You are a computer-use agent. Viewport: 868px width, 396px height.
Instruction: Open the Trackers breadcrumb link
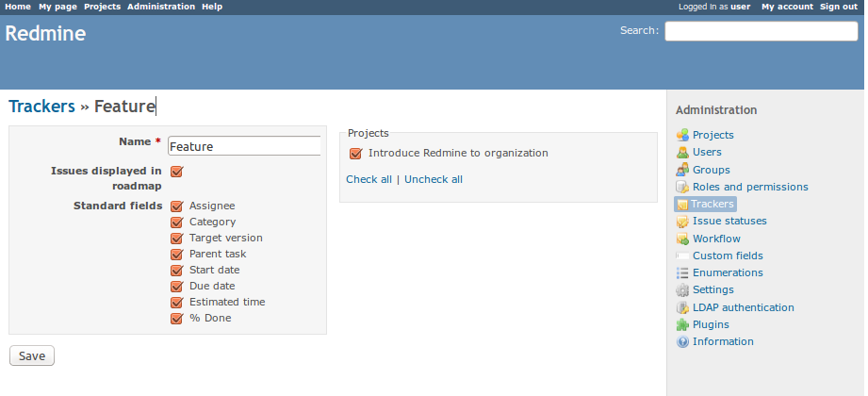pos(41,107)
